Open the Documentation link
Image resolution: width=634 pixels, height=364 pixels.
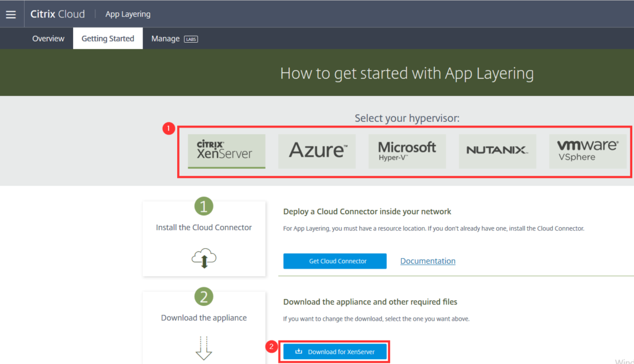pyautogui.click(x=428, y=261)
